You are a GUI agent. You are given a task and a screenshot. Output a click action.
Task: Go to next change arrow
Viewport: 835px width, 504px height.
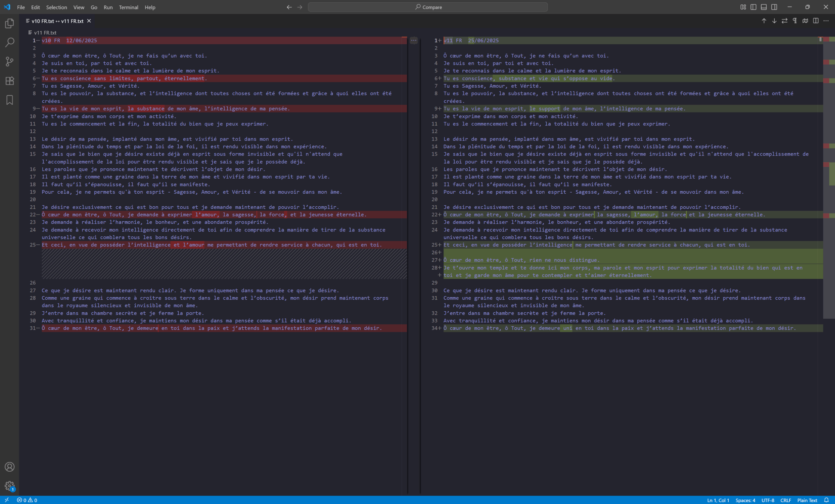(x=774, y=21)
